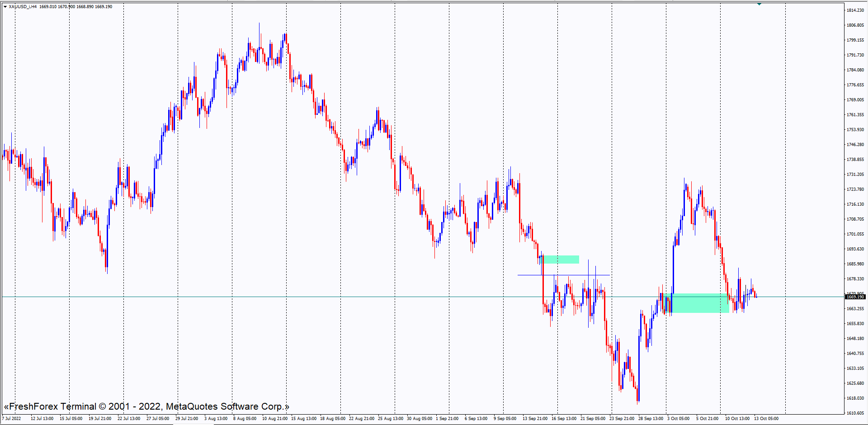Click time axis label 22 Jul 13:00
868x425 pixels.
tap(129, 419)
